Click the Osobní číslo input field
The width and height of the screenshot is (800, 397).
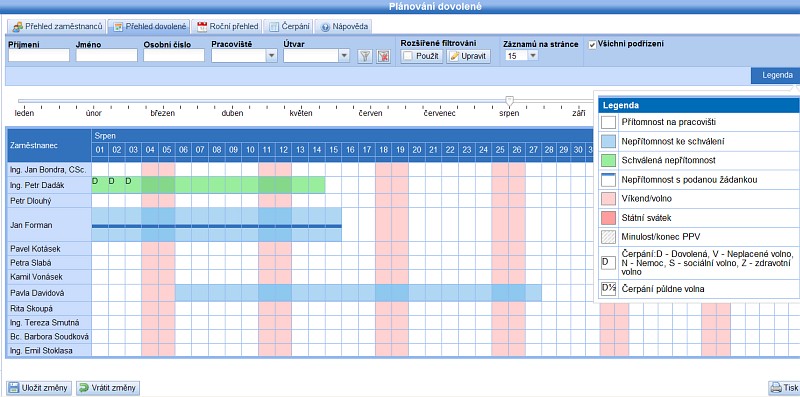click(x=174, y=56)
